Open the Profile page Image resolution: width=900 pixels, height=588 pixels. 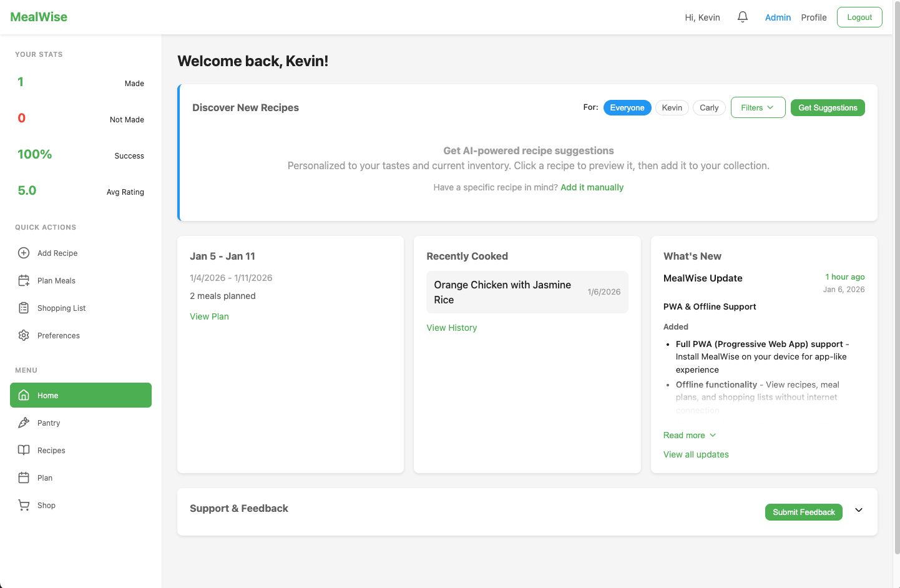[813, 17]
